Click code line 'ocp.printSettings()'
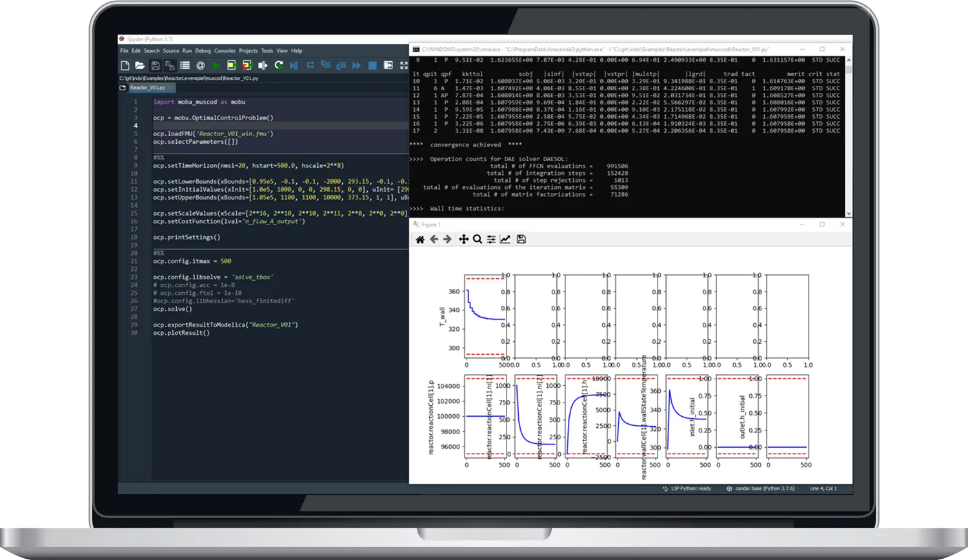The image size is (968, 560). tap(187, 237)
